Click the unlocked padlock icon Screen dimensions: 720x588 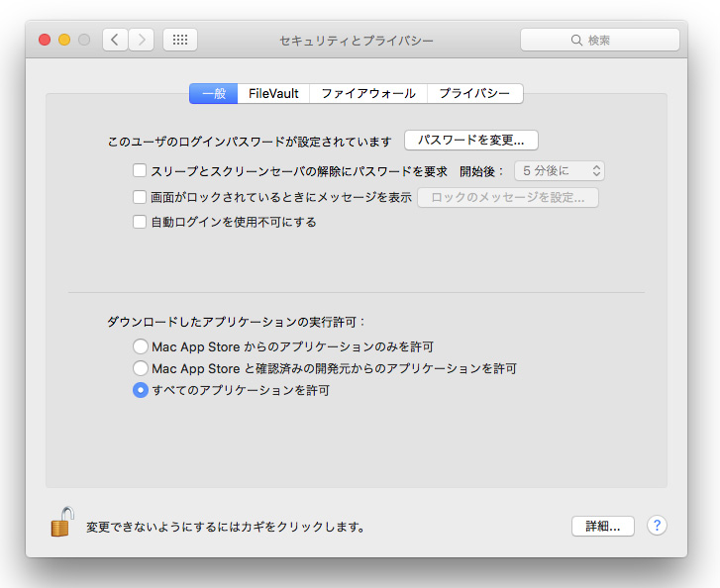click(62, 522)
